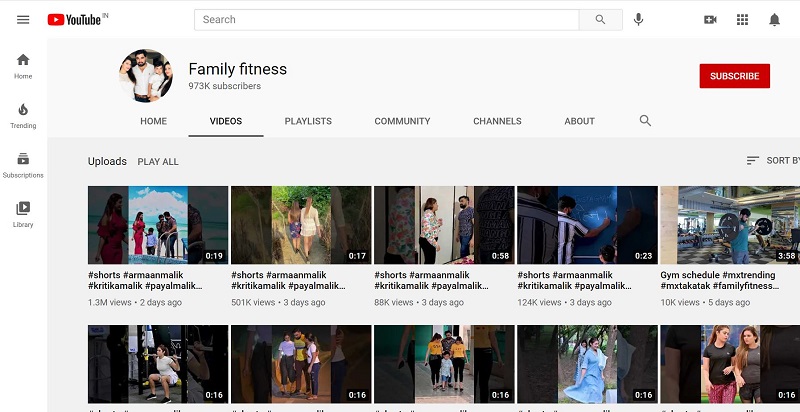Play the night street trio 0:16 thumbnail
Image resolution: width=800 pixels, height=412 pixels.
pos(301,364)
